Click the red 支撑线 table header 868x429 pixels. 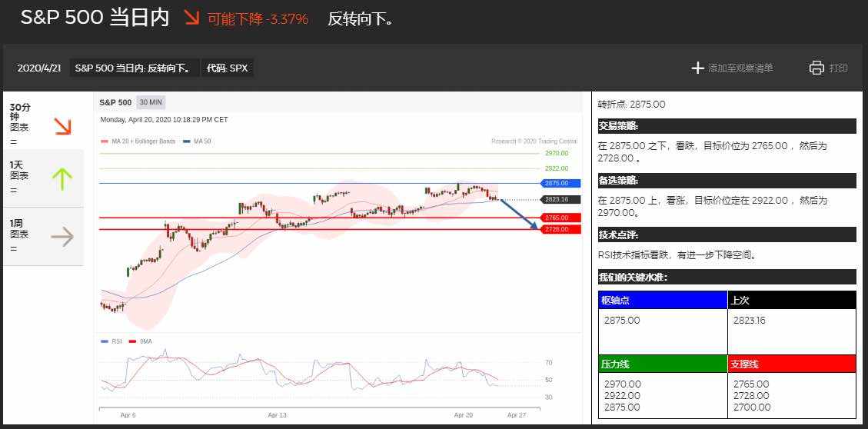(x=792, y=364)
